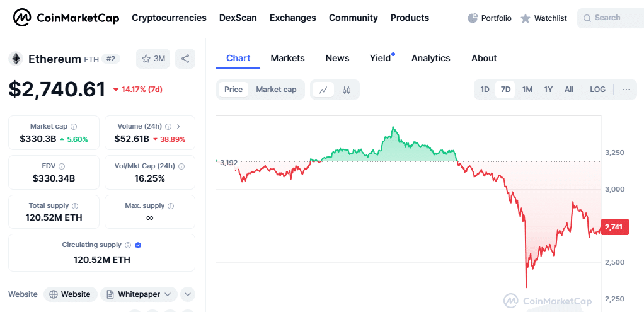Click the Vol/Mkt Cap (24h) info icon
This screenshot has height=312, width=644.
[x=181, y=166]
